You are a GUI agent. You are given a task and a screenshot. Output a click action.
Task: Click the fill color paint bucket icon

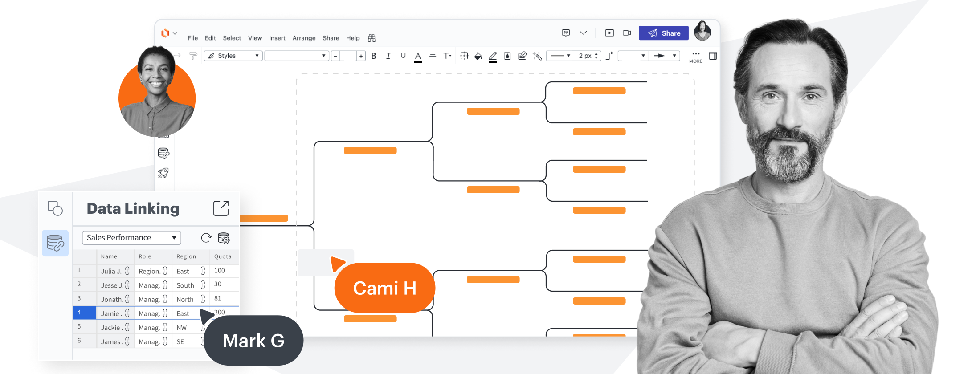478,56
